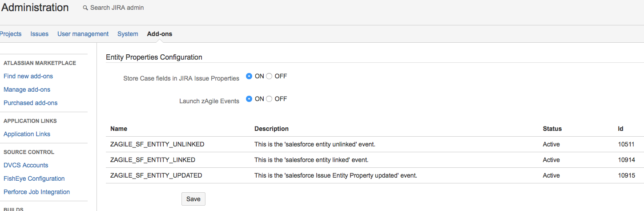Turn OFF Store Case fields option

point(269,76)
